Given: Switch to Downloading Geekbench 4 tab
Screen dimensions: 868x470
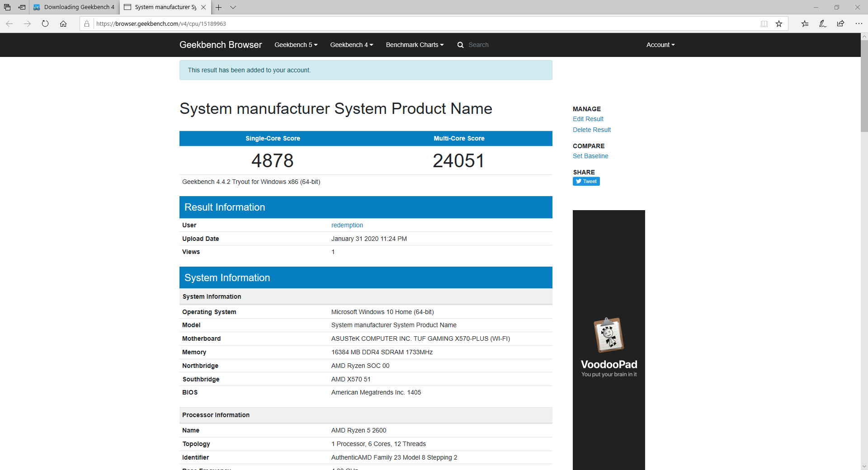Looking at the screenshot, I should click(x=74, y=7).
